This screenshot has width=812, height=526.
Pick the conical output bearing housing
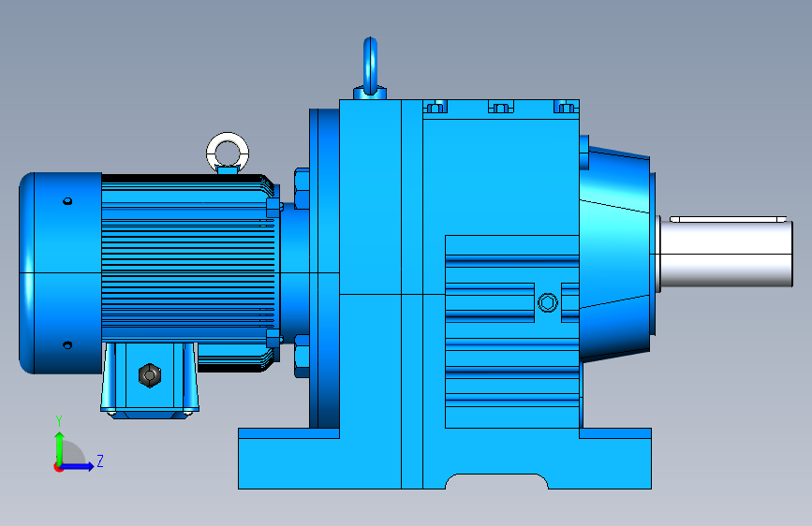point(615,254)
